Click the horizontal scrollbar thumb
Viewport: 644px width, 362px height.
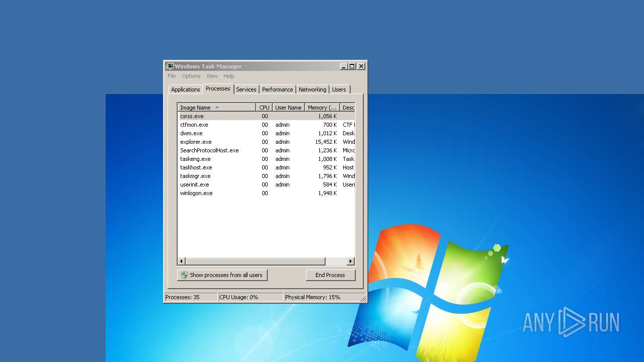pos(256,261)
